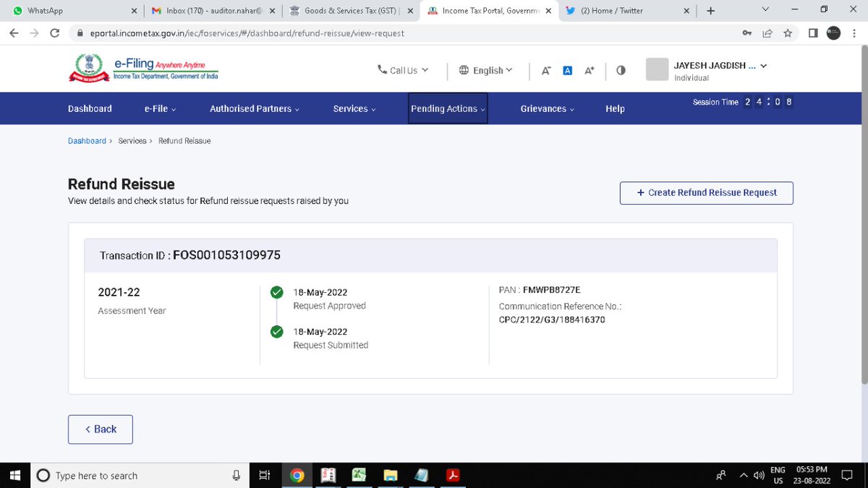Viewport: 868px width, 488px height.
Task: Open Adobe Acrobat on taskbar
Action: 453,476
